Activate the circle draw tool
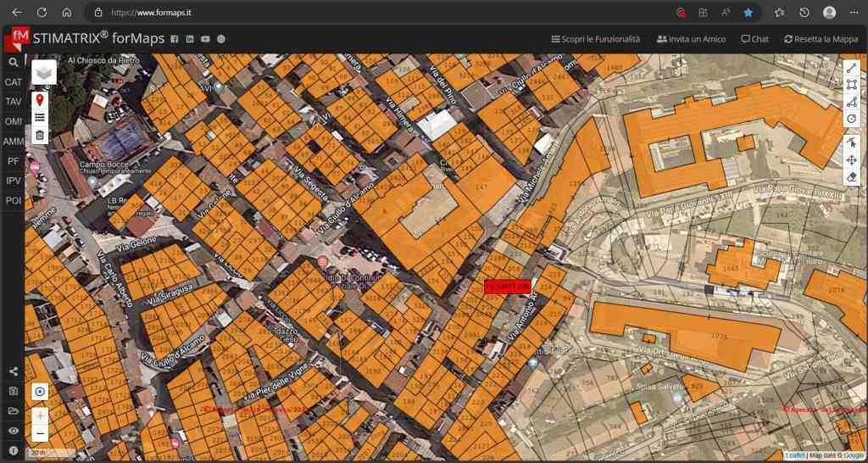 pos(852,119)
